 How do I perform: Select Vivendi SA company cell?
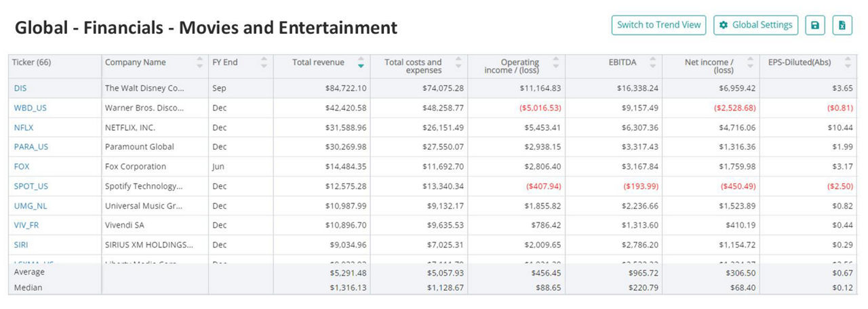pyautogui.click(x=125, y=226)
